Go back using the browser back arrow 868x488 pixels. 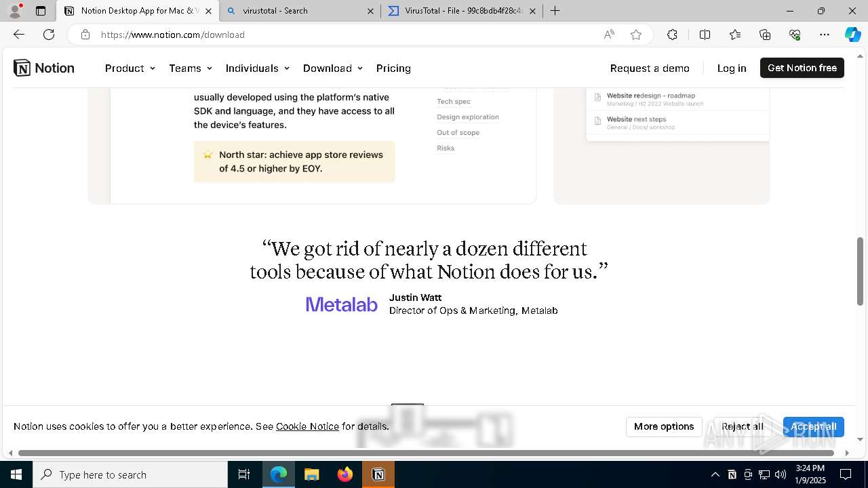click(19, 35)
